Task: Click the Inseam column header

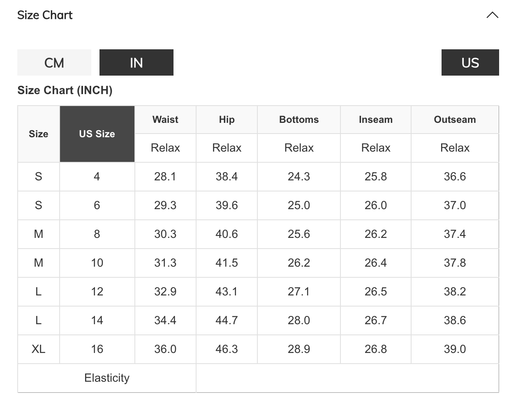Action: click(375, 120)
